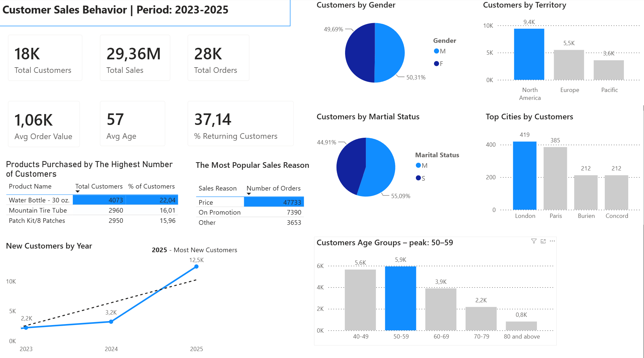Click the New Customers by Year title
This screenshot has width=644, height=358.
coord(49,246)
